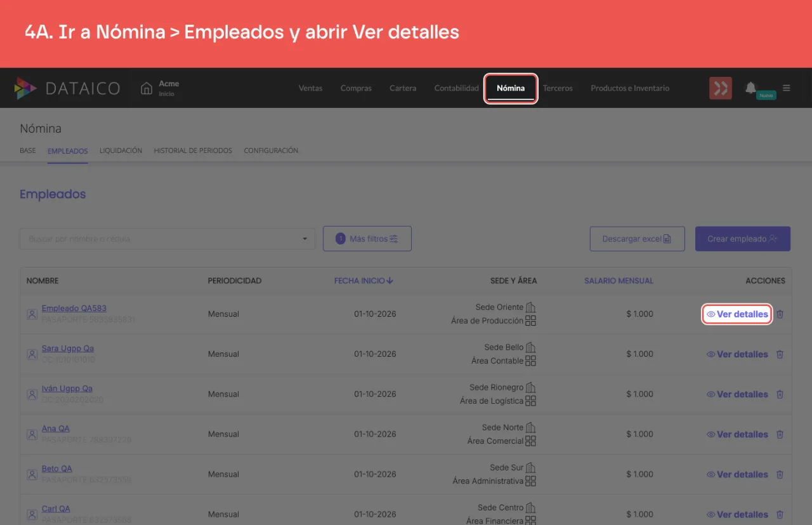Screen dimensions: 812x525
Task: Open the Ana QA employee name link
Action: (x=56, y=429)
